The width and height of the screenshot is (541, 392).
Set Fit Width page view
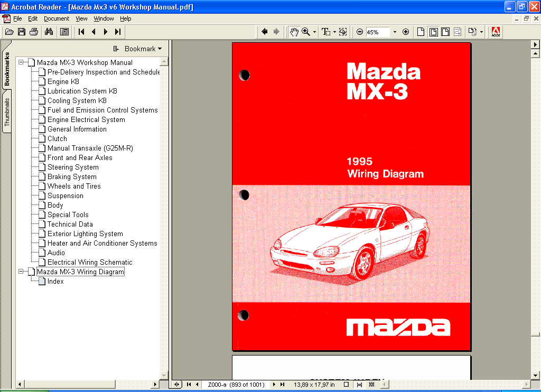[445, 32]
